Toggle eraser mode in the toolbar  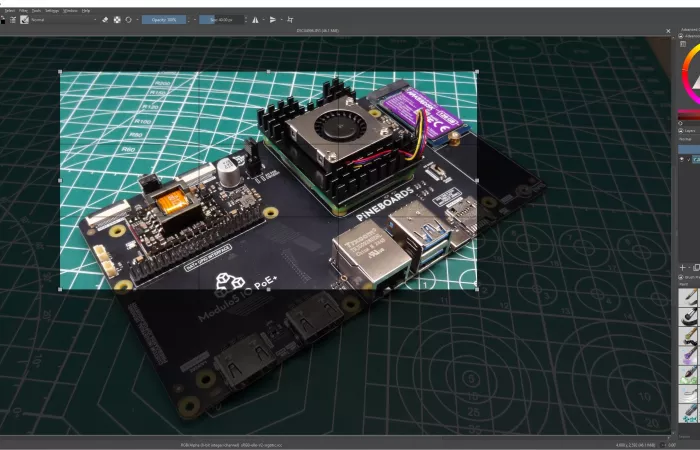105,19
